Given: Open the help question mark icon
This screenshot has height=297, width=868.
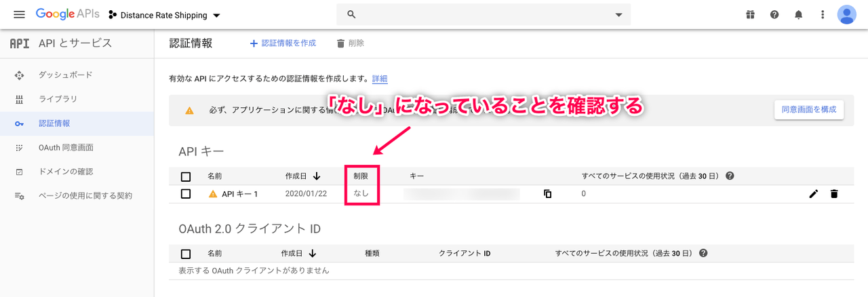Looking at the screenshot, I should pyautogui.click(x=774, y=14).
